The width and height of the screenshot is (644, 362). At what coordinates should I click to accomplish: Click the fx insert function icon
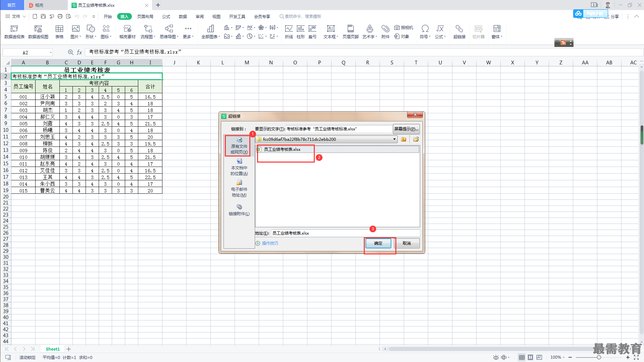click(80, 52)
